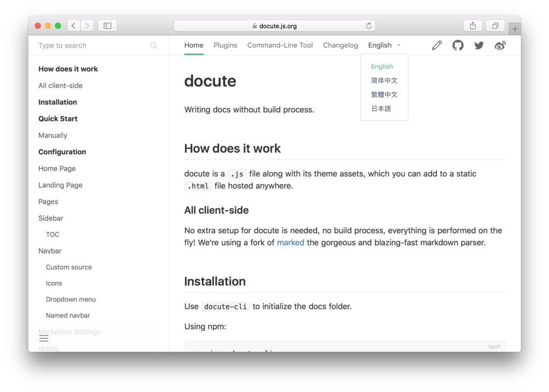Show Safari sidebar button
The height and width of the screenshot is (392, 549).
pyautogui.click(x=108, y=26)
